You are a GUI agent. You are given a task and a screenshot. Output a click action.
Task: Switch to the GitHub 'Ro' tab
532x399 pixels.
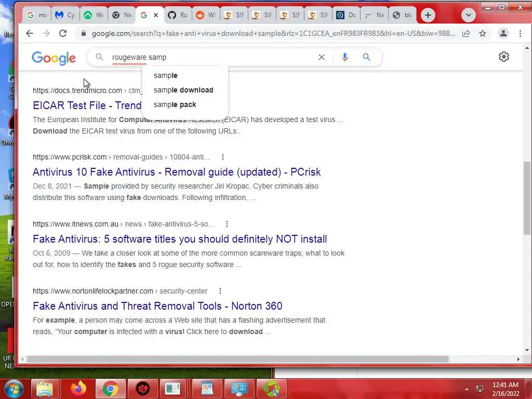pyautogui.click(x=178, y=15)
